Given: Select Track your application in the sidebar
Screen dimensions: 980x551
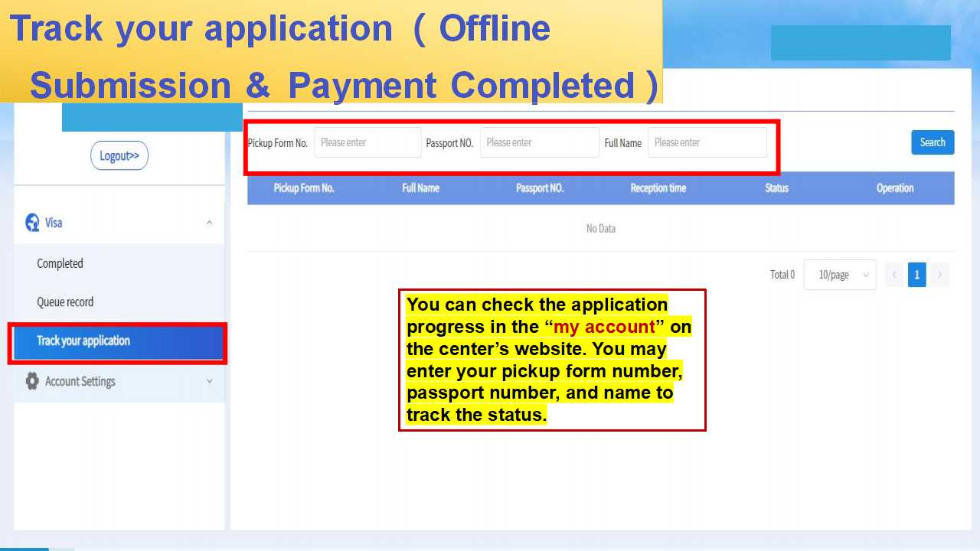Looking at the screenshot, I should coord(83,341).
